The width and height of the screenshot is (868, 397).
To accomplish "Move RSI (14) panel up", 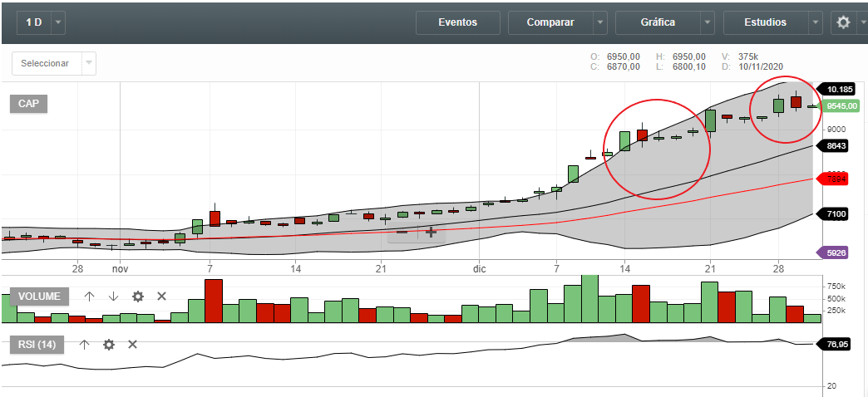I will [x=84, y=345].
